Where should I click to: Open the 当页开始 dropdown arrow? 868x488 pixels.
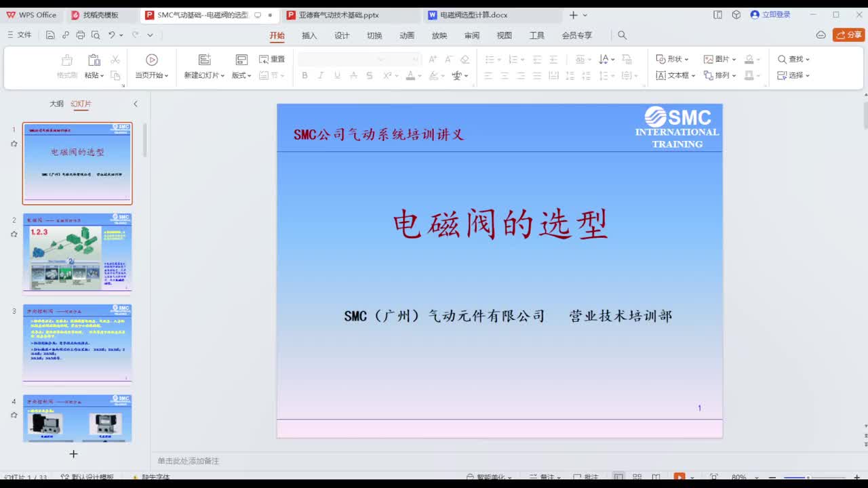click(x=166, y=76)
